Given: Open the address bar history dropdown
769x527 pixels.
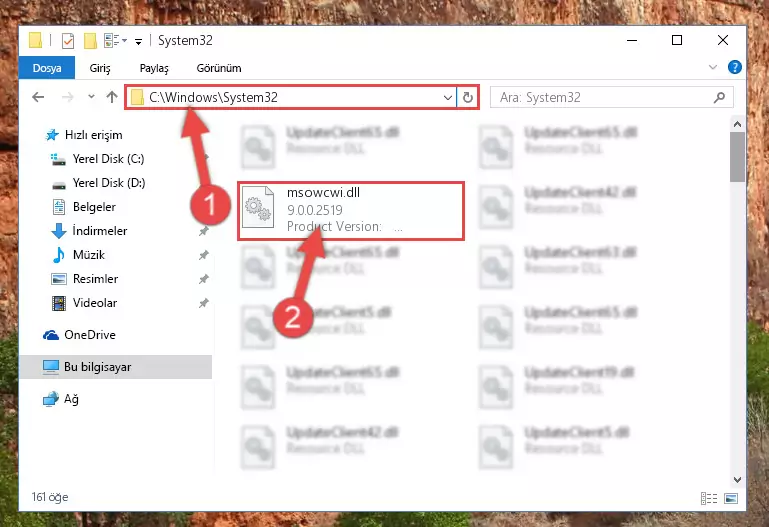Looking at the screenshot, I should 448,97.
